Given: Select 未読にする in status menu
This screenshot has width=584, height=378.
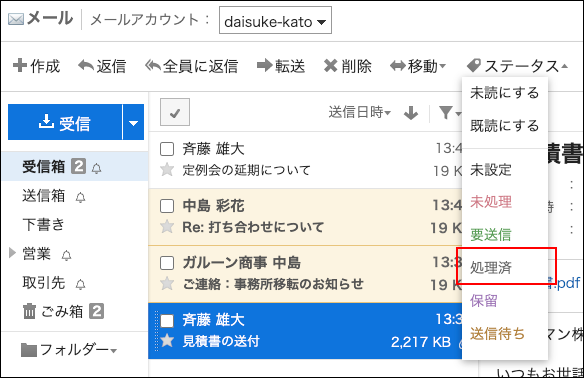Looking at the screenshot, I should 504,93.
